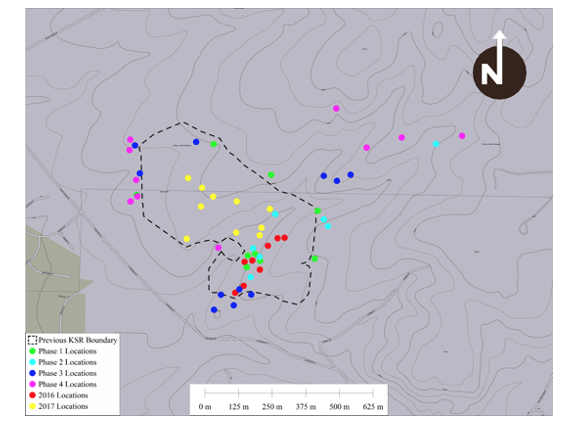This screenshot has height=427, width=582.
Task: Click the '375 m' scale bar label
Action: (306, 407)
